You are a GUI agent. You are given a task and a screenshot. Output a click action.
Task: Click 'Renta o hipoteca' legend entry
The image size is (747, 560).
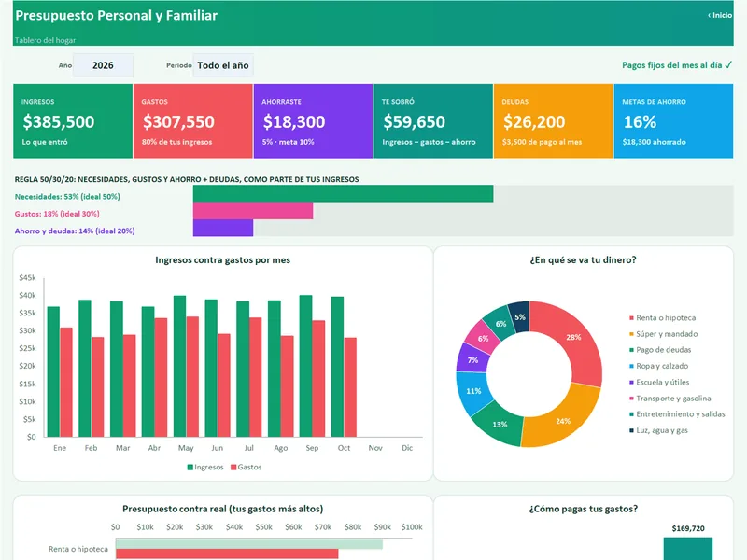662,317
